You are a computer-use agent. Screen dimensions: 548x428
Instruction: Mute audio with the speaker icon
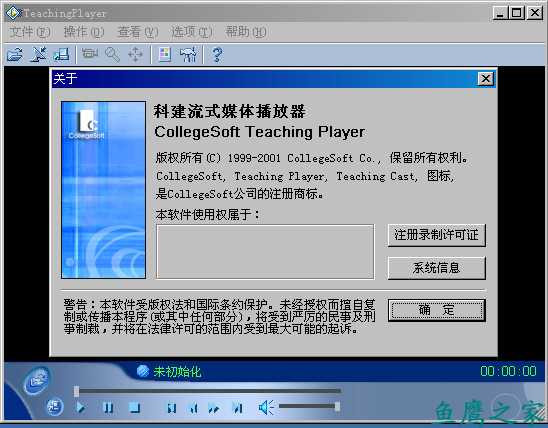pos(266,407)
